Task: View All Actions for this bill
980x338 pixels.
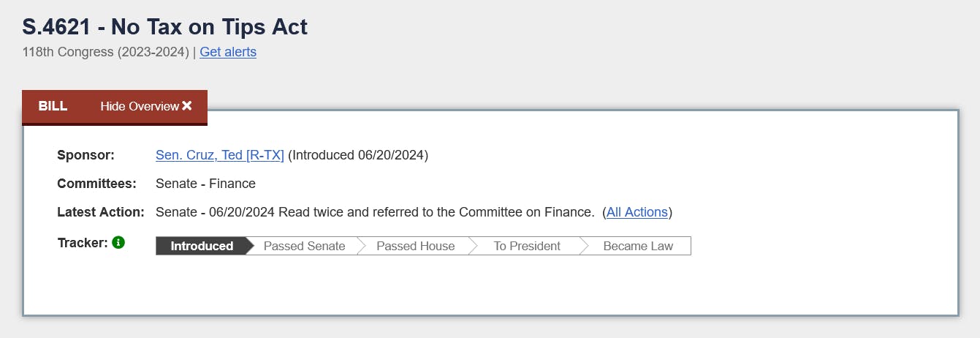Action: [637, 212]
